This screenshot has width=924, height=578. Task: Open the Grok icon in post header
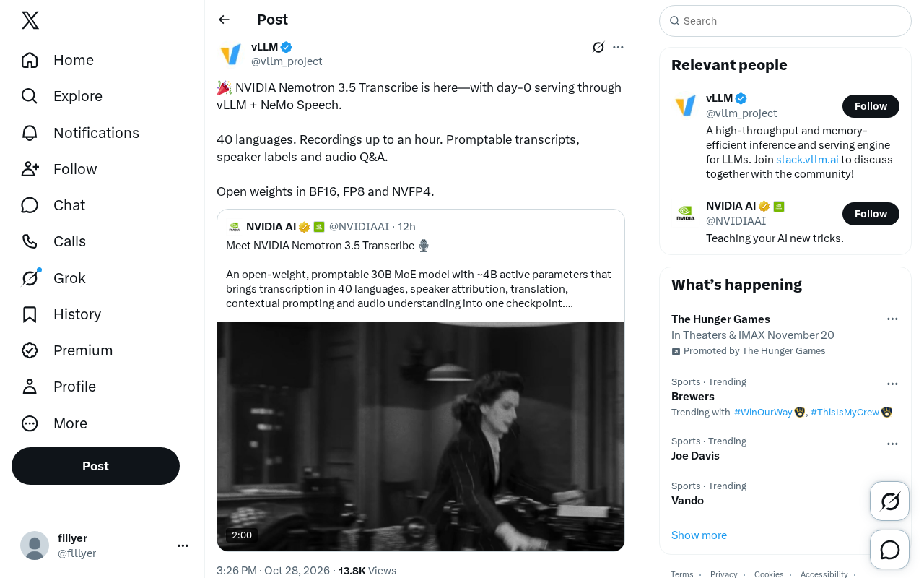click(x=598, y=47)
